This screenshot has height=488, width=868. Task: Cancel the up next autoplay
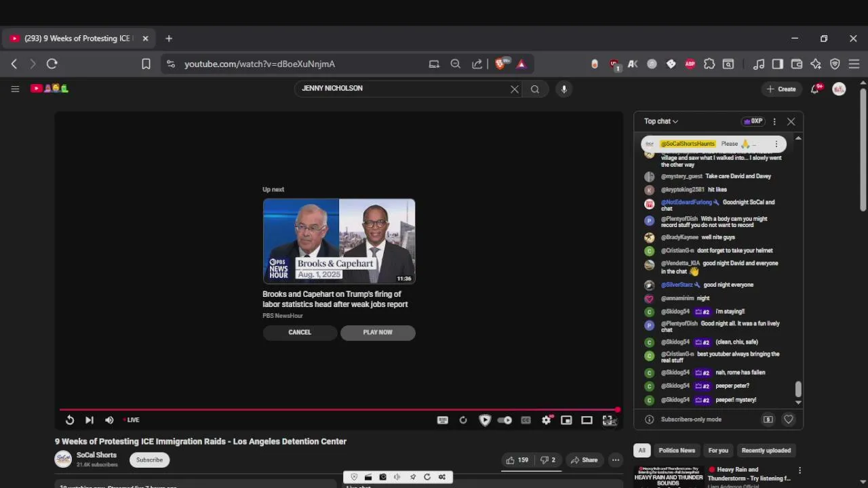300,332
